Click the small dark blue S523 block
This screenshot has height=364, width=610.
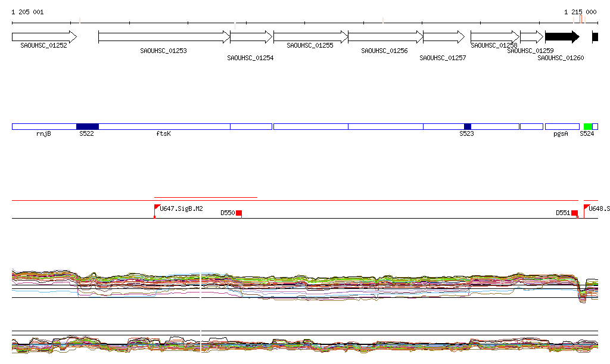pos(468,126)
